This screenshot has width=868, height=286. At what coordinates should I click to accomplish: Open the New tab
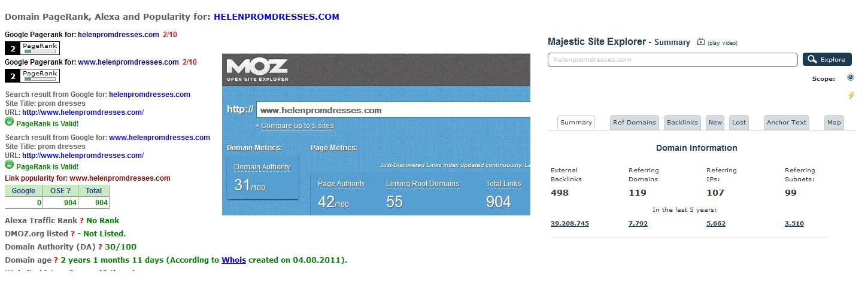coord(715,122)
